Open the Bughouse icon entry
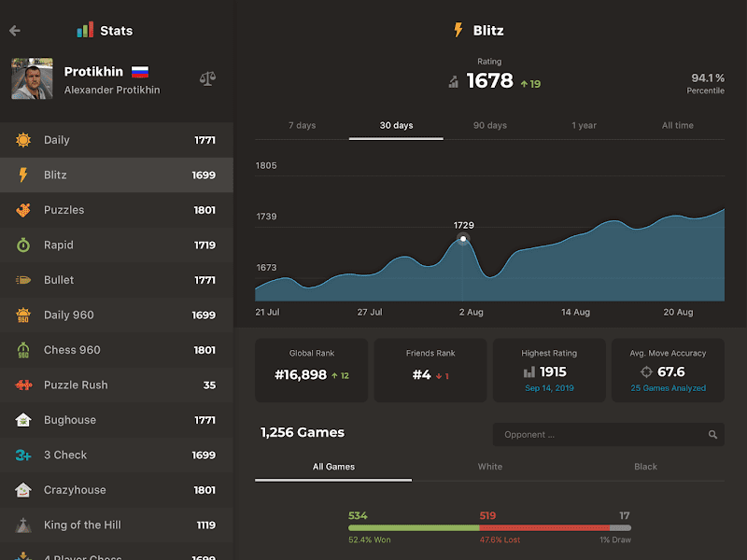 23,420
